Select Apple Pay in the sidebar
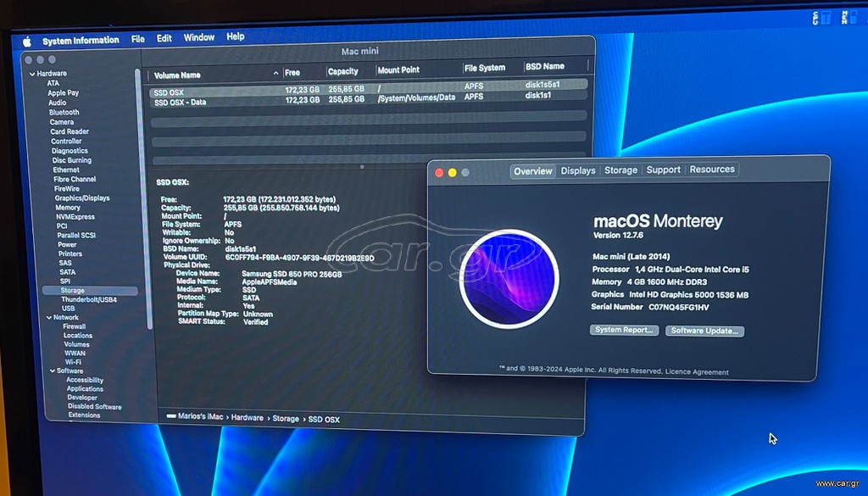 tap(63, 93)
